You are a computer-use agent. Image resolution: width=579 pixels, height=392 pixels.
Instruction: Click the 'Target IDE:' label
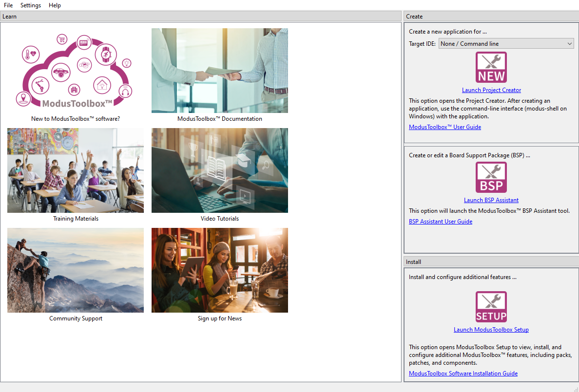click(422, 43)
